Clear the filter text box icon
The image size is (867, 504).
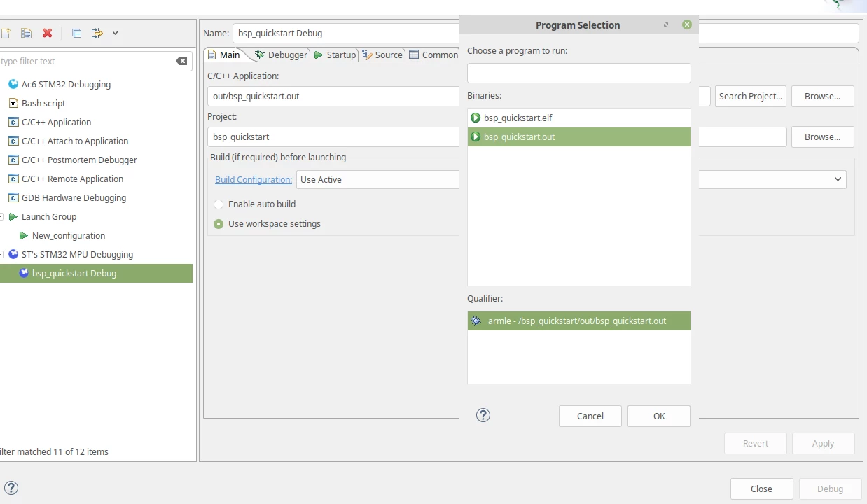[181, 61]
